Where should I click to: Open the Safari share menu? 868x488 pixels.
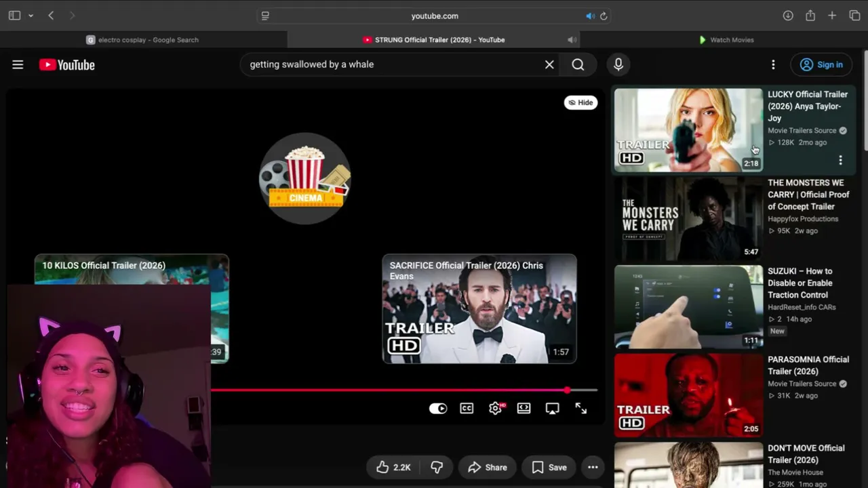pyautogui.click(x=810, y=16)
